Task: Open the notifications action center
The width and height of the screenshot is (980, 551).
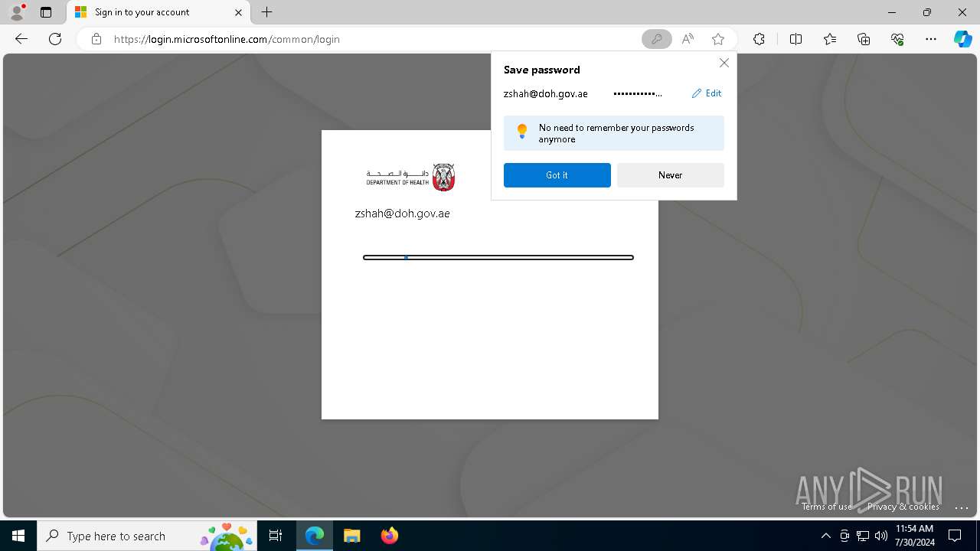Action: click(x=955, y=536)
